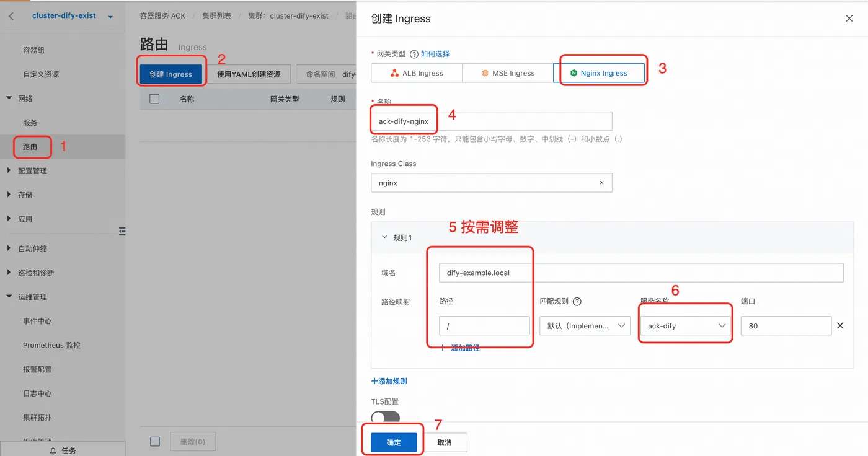The width and height of the screenshot is (868, 456).
Task: Open the 命名空间 namespace dropdown
Action: 326,74
